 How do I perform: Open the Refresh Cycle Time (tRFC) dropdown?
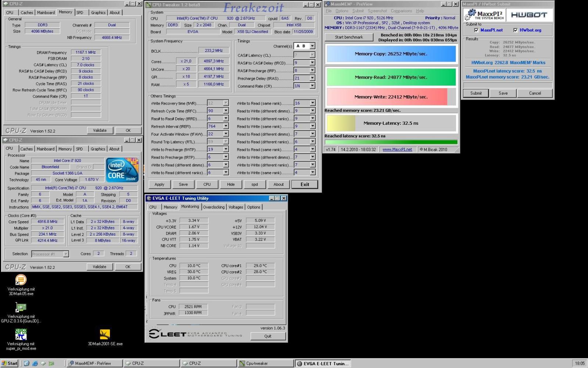coord(226,111)
